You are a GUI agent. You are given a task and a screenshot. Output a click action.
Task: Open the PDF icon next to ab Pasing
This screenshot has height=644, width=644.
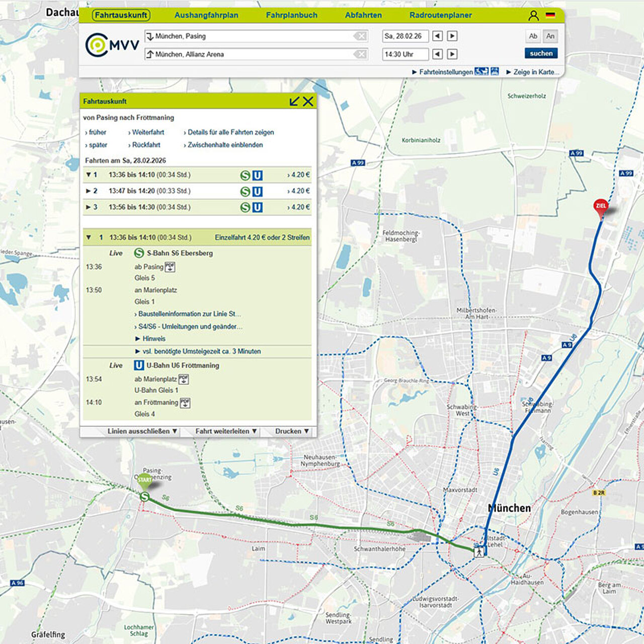click(170, 267)
